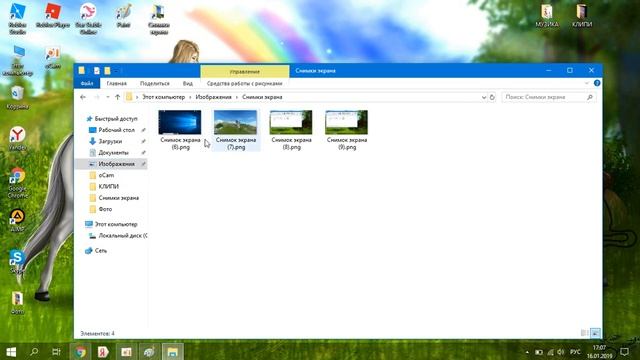
Task: Open the oCam folder in navigation pane
Action: 106,175
